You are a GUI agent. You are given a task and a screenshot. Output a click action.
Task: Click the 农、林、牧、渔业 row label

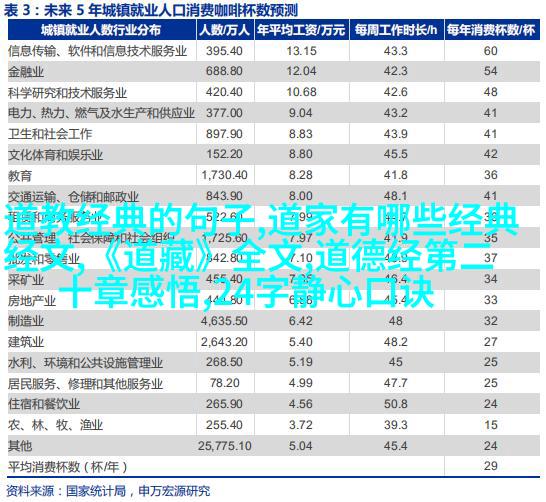click(x=56, y=425)
